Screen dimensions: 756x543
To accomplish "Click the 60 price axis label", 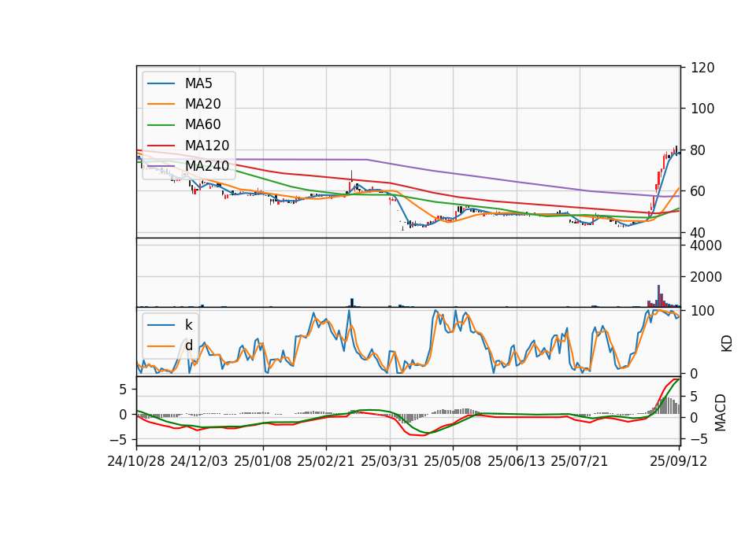I will pos(699,191).
